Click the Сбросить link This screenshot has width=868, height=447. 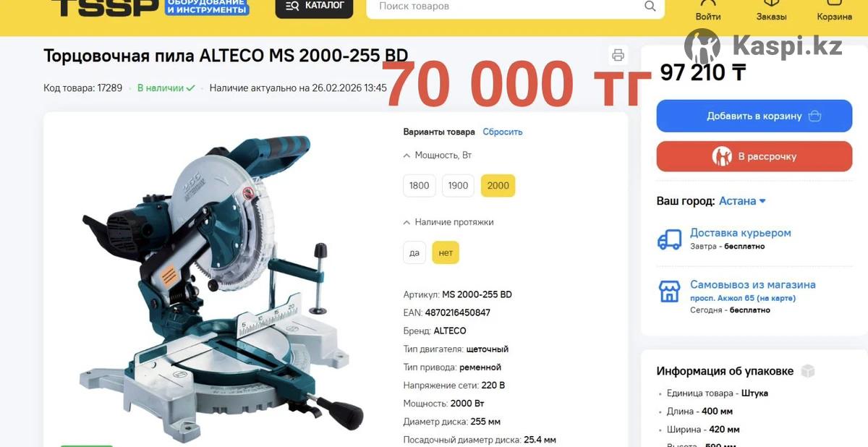[503, 132]
